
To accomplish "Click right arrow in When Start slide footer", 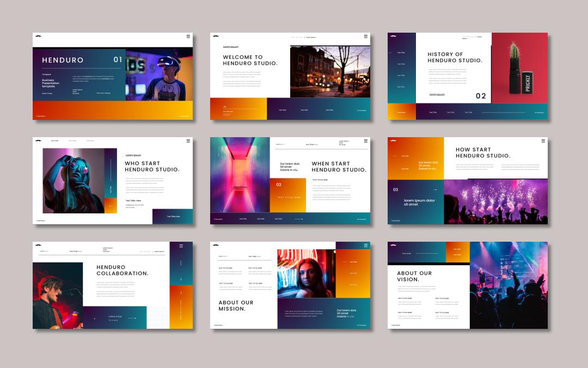I will tap(298, 219).
